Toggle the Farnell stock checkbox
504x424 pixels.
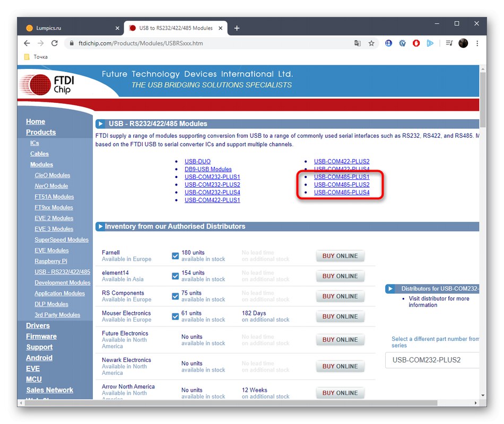[175, 256]
